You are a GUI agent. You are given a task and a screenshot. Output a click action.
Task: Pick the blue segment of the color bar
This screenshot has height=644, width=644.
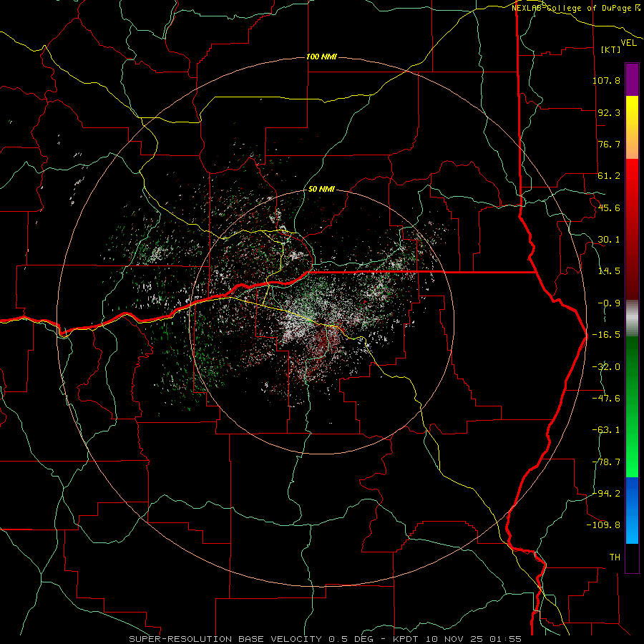(632, 510)
